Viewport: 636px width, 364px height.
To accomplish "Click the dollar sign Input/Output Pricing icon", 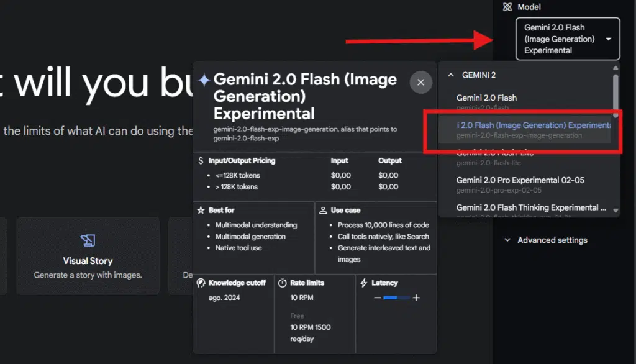I will (x=200, y=160).
